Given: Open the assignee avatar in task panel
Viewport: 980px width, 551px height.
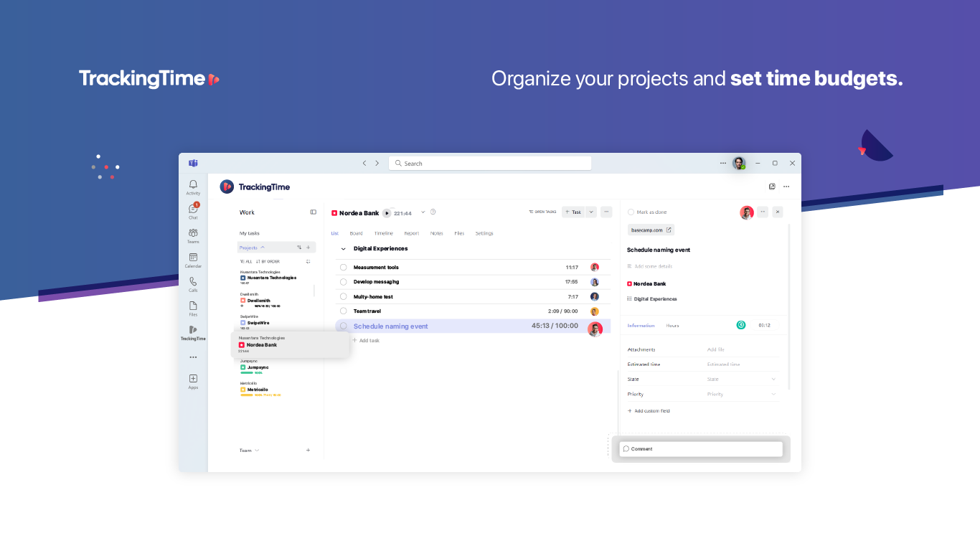Looking at the screenshot, I should (747, 212).
